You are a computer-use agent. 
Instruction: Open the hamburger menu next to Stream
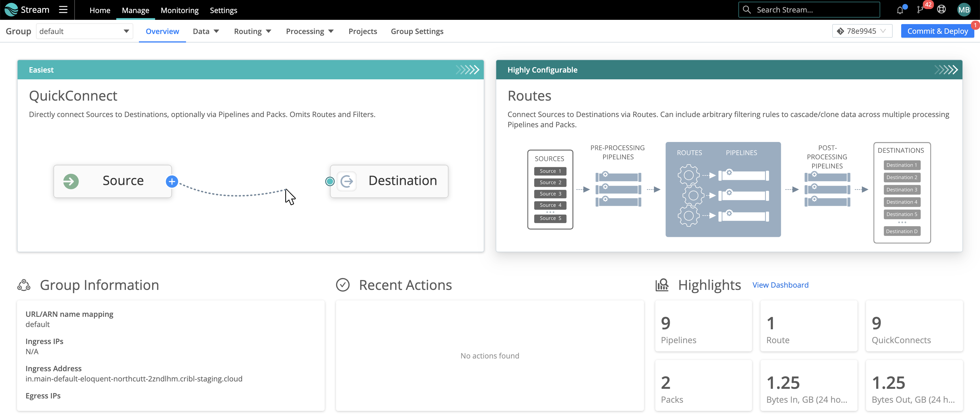pyautogui.click(x=63, y=10)
